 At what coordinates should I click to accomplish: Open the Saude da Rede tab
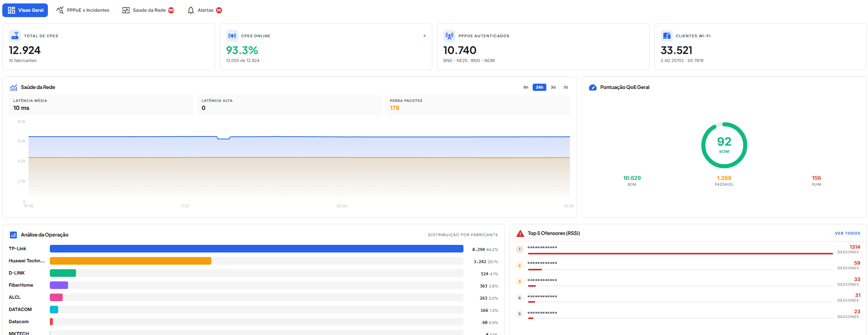(x=148, y=10)
